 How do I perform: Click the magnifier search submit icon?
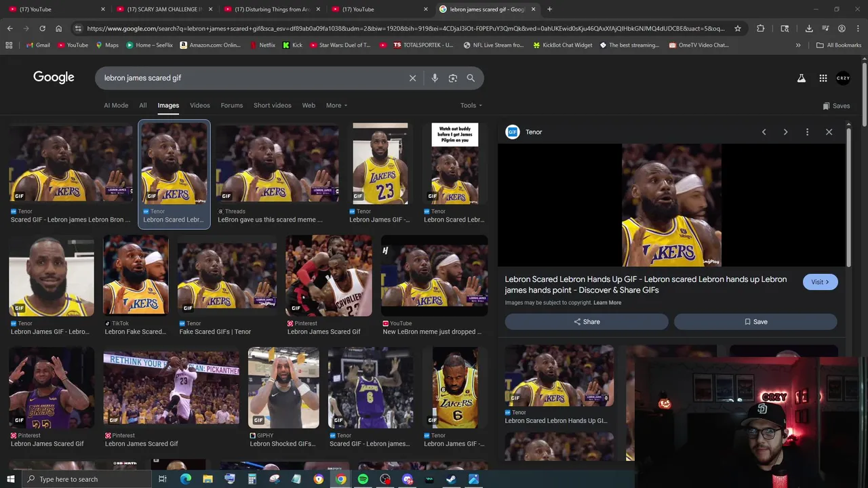(471, 78)
